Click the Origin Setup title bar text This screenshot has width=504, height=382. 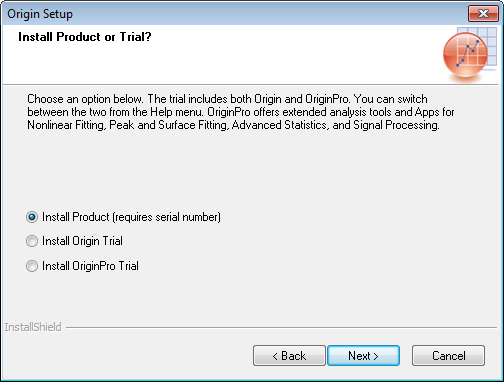coord(40,14)
